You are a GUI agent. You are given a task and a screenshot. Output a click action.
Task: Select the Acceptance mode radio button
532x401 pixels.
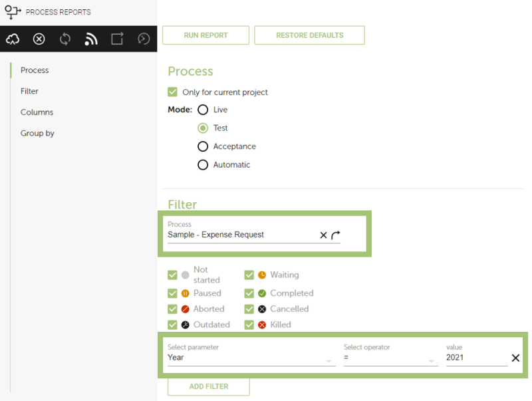coord(203,146)
